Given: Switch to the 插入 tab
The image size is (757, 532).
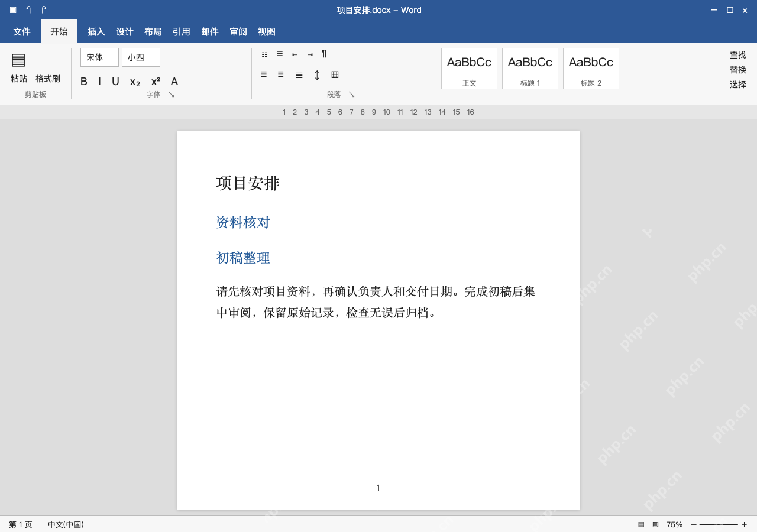Looking at the screenshot, I should point(96,31).
